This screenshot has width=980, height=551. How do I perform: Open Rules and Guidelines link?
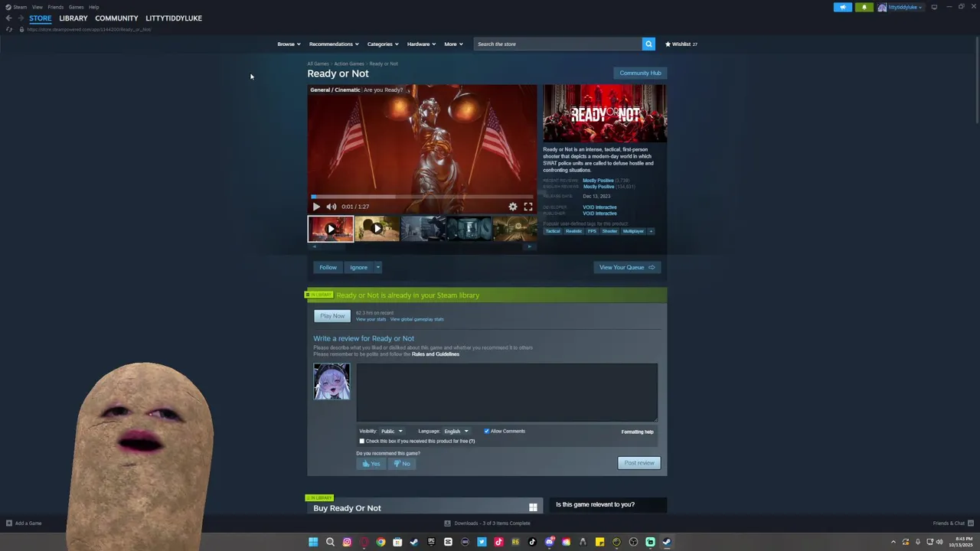436,354
